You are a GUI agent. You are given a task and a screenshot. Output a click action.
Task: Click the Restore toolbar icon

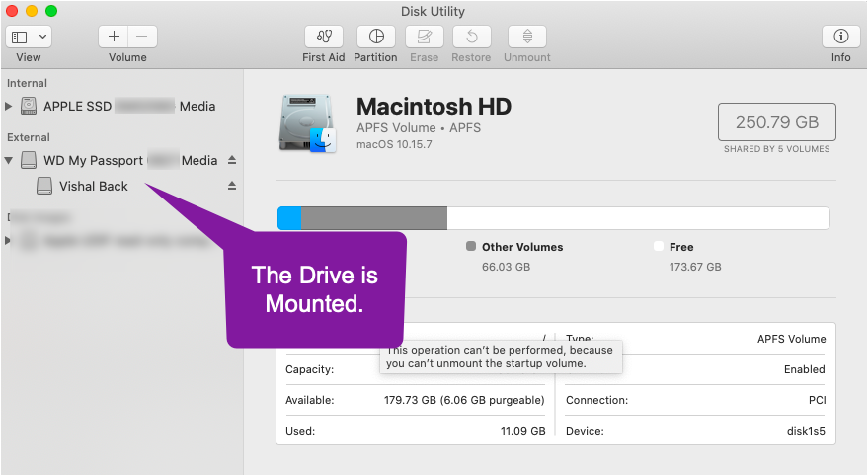coord(472,37)
